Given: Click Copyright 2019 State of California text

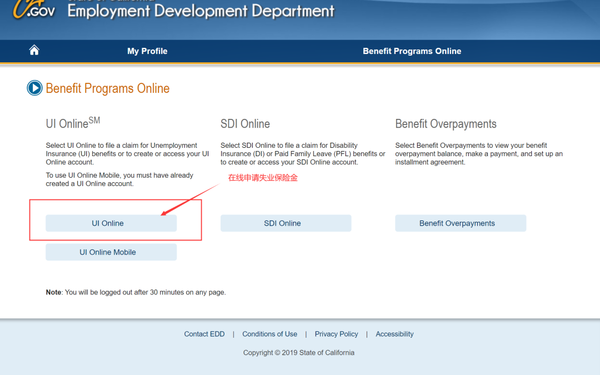Looking at the screenshot, I should 298,352.
